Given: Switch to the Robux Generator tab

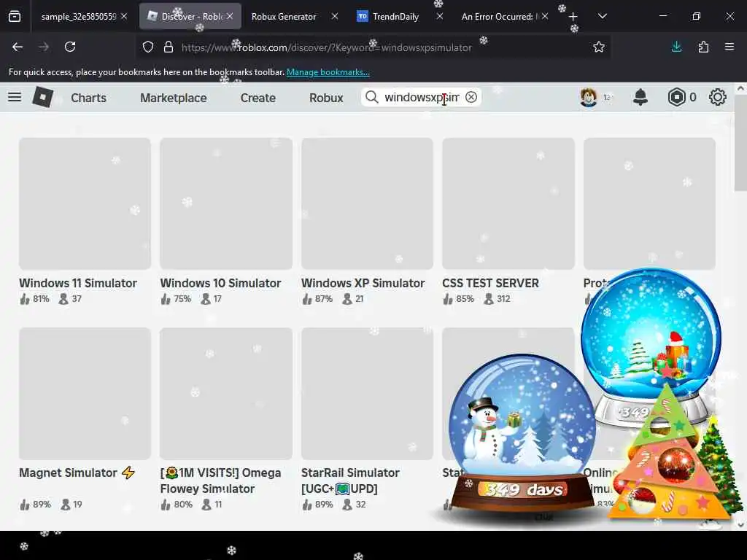Looking at the screenshot, I should 284,17.
